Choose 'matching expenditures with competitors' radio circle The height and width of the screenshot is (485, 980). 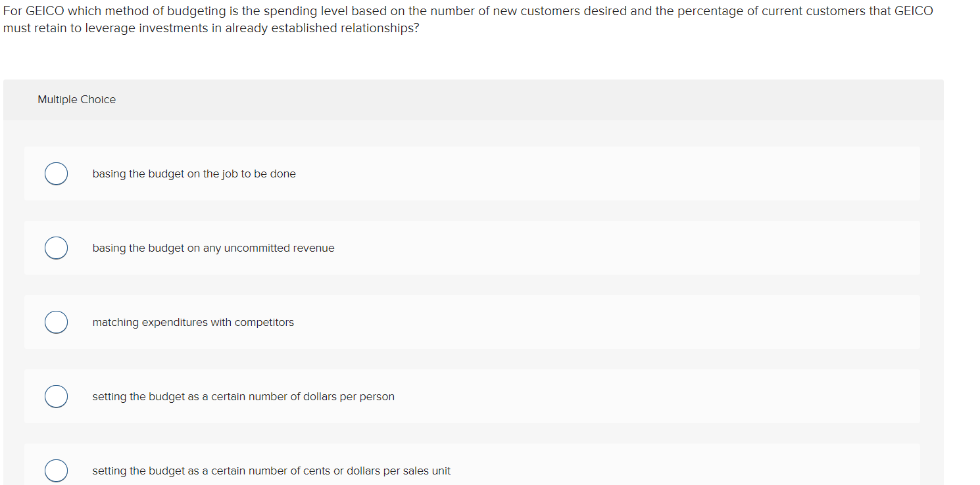(56, 322)
